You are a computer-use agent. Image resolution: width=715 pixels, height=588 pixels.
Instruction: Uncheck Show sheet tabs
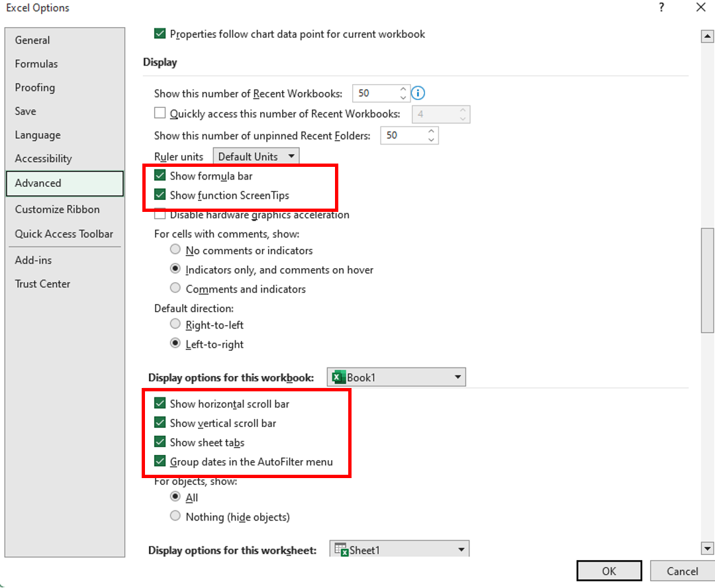point(160,442)
